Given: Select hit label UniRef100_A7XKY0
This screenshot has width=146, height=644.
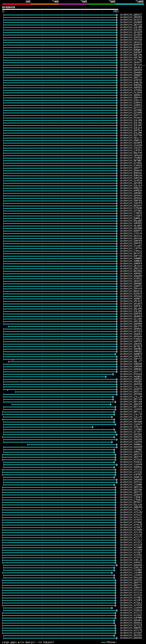Looking at the screenshot, I should (x=131, y=520).
